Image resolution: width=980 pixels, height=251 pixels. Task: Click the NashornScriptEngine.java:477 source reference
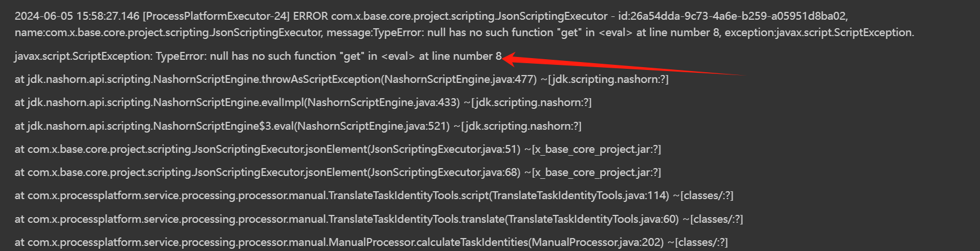tap(459, 80)
